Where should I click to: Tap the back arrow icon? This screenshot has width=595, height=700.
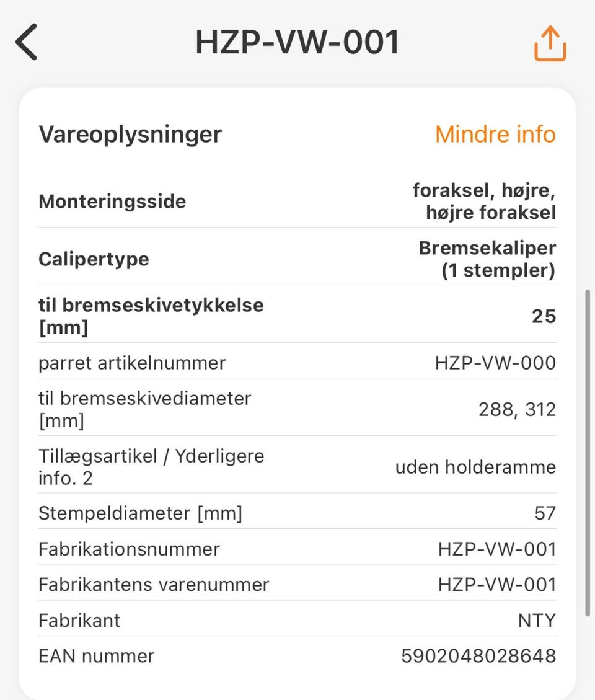[x=27, y=42]
